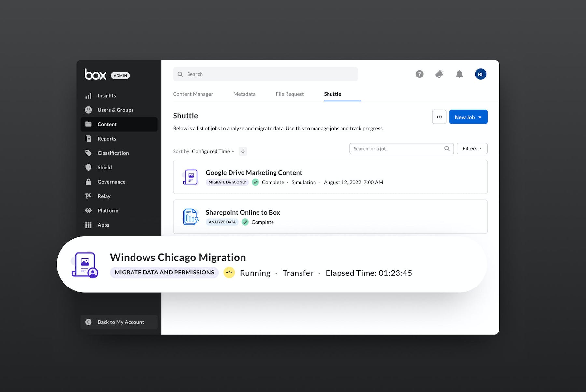Click the three-dot more options button
This screenshot has height=392, width=586.
(x=439, y=117)
